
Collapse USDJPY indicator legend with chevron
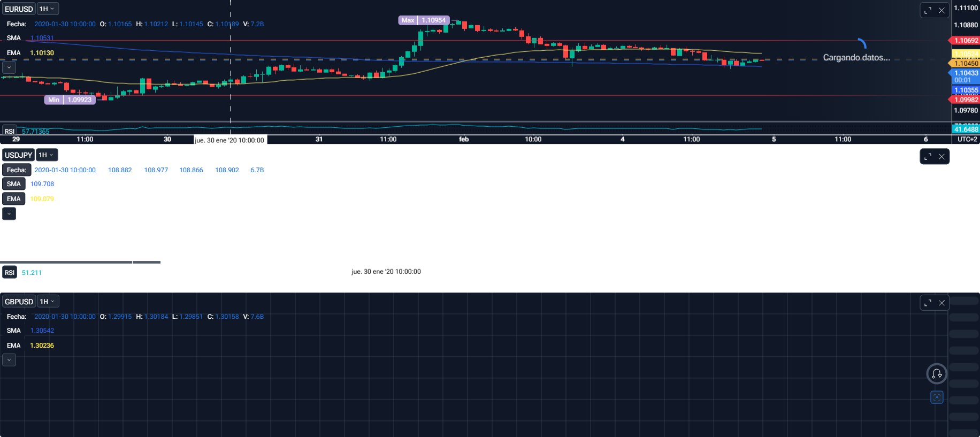[x=9, y=214]
